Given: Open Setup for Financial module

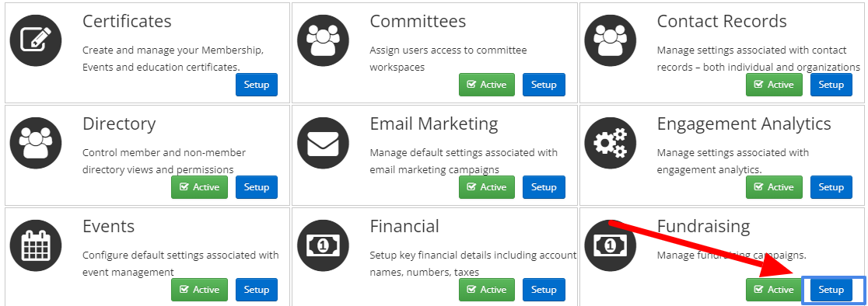Looking at the screenshot, I should click(x=544, y=290).
